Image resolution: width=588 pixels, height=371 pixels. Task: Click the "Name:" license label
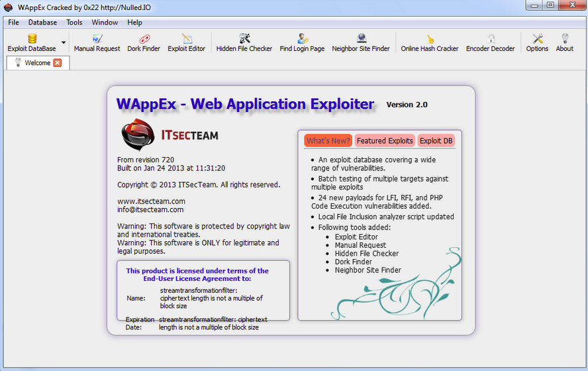(x=136, y=298)
